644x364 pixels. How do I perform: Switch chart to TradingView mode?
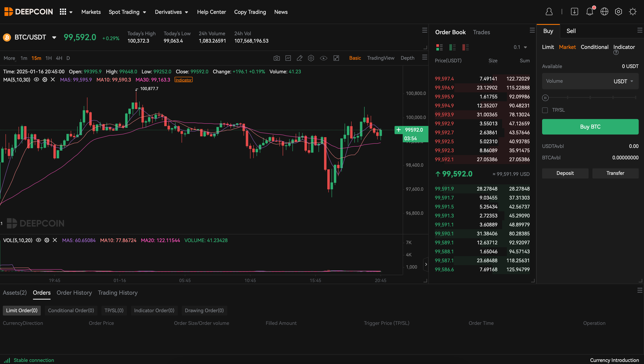click(x=380, y=58)
